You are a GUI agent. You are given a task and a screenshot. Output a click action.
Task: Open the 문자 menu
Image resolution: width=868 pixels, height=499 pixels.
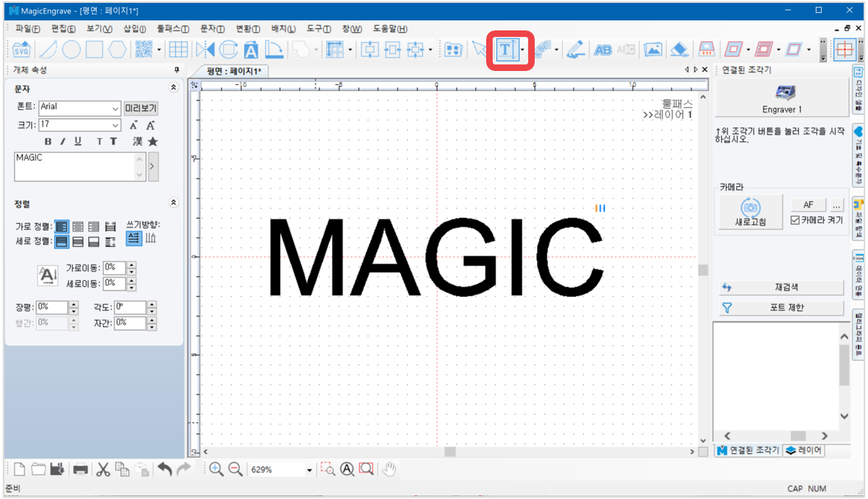click(212, 28)
